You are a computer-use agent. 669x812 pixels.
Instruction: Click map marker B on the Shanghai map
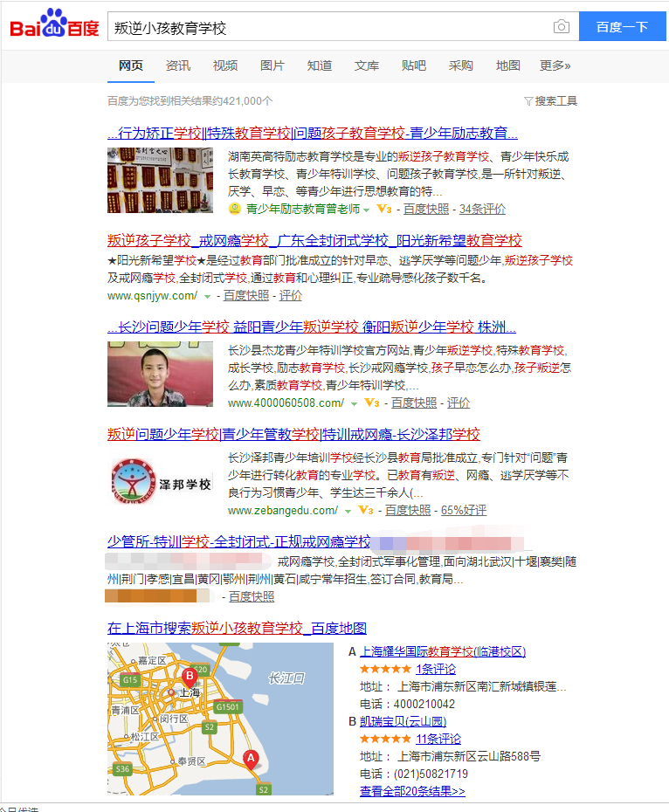[190, 677]
